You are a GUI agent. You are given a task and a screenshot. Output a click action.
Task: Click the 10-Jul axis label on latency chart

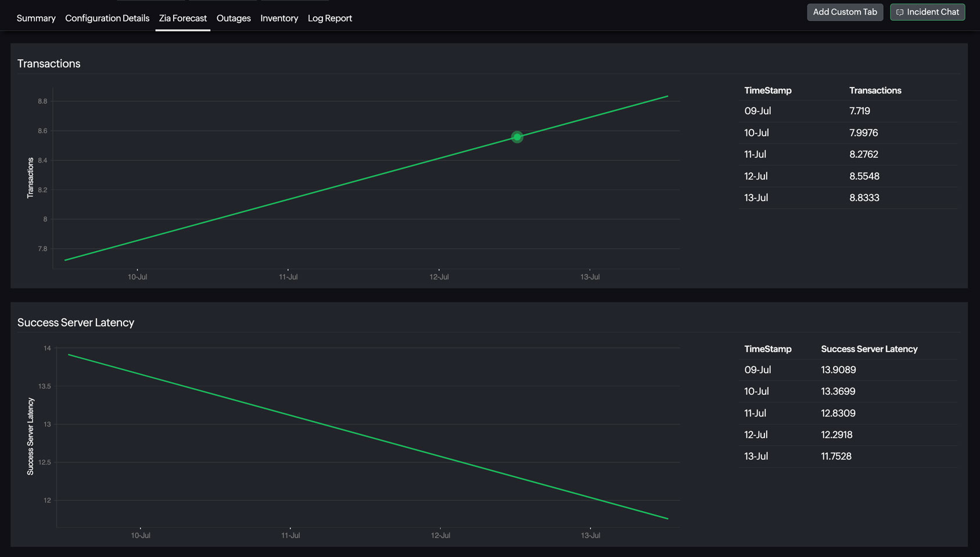click(x=139, y=535)
